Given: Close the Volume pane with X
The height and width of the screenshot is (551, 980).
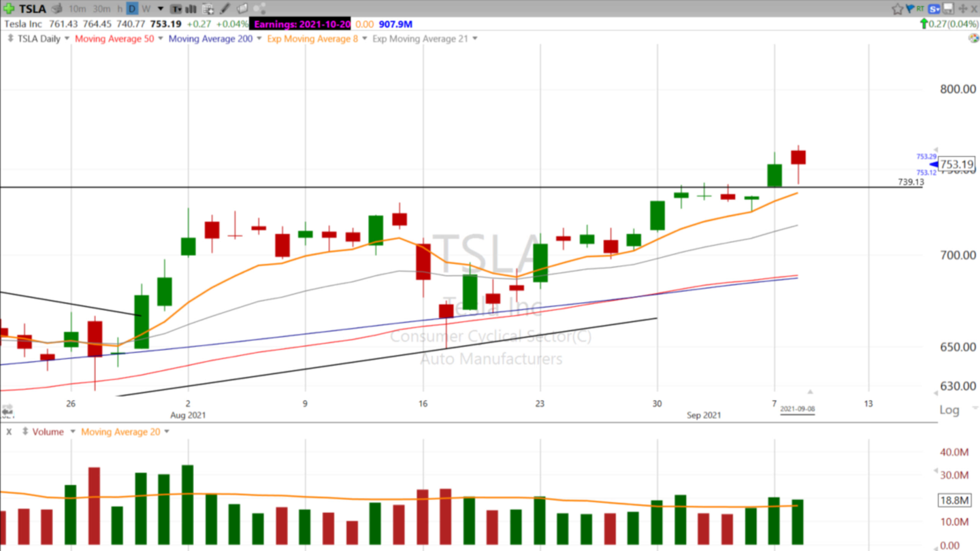Looking at the screenshot, I should 9,432.
